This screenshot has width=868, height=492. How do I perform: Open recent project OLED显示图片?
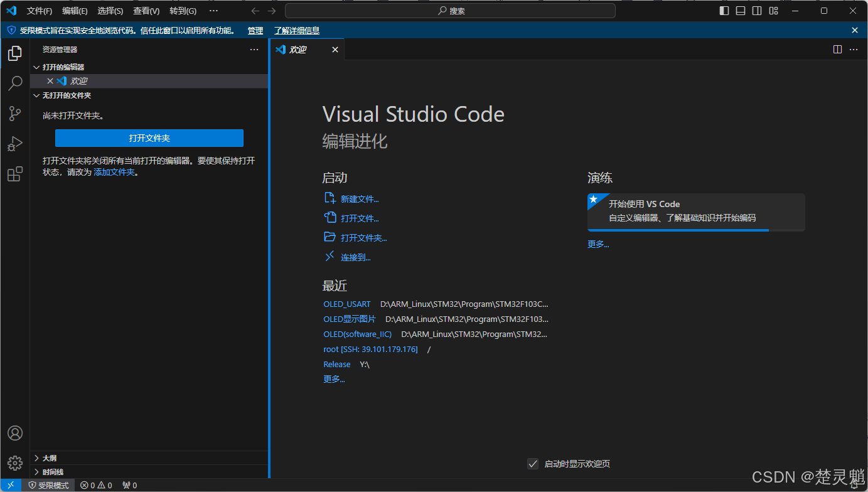[x=350, y=319]
